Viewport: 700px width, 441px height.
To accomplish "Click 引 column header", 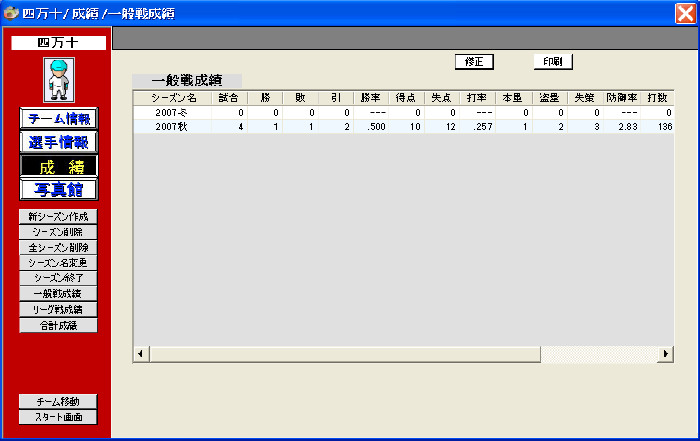I will coord(336,98).
